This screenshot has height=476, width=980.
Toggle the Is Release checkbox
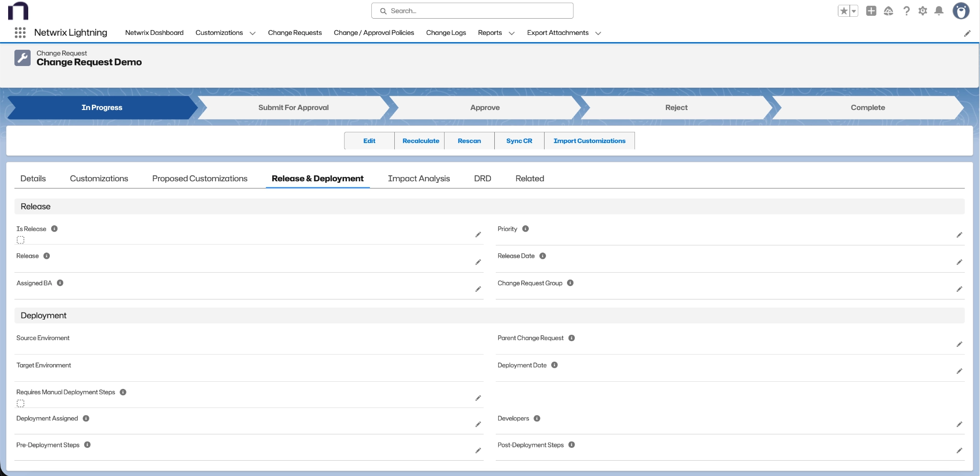pyautogui.click(x=21, y=240)
